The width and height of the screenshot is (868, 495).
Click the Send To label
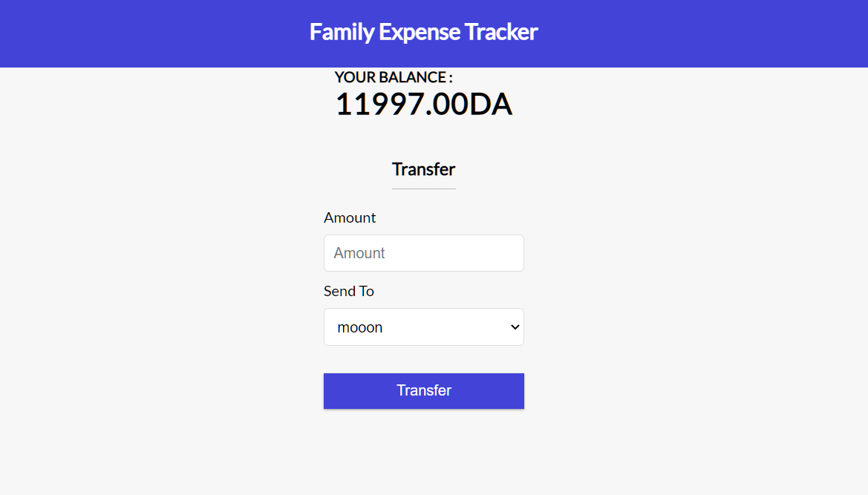[x=349, y=291]
